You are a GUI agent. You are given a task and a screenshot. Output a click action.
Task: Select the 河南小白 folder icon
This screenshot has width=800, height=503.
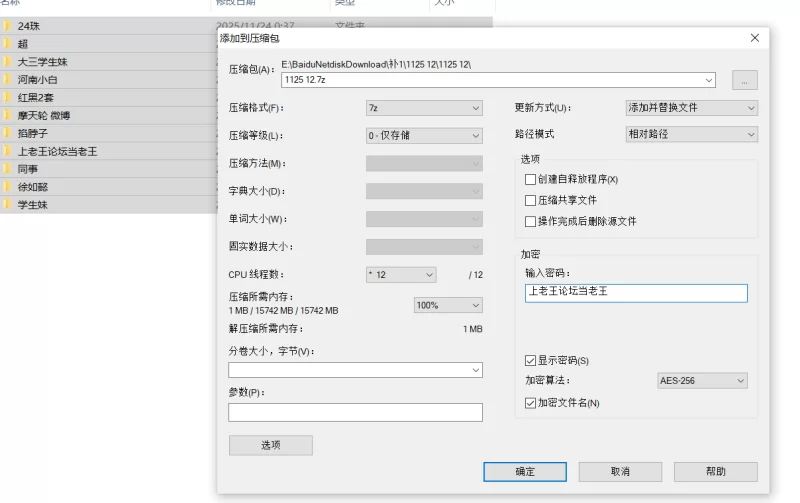point(7,80)
